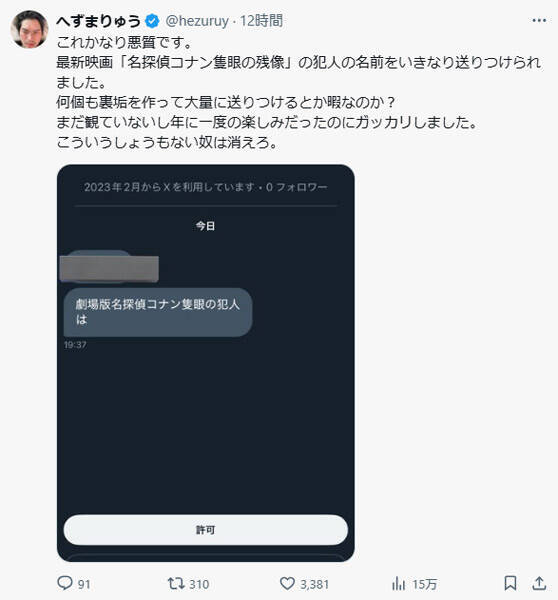Open the reply comments icon
Viewport: 558px width, 600px height.
65,583
